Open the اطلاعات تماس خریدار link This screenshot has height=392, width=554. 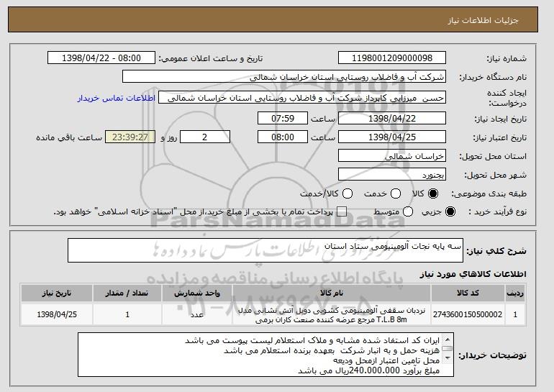tap(117, 98)
